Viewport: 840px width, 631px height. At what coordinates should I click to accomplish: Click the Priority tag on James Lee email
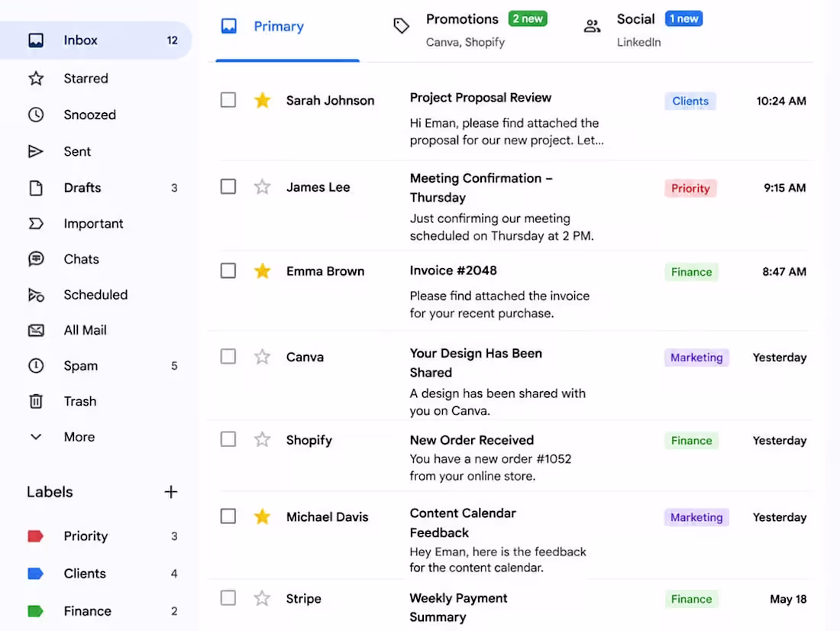click(690, 188)
